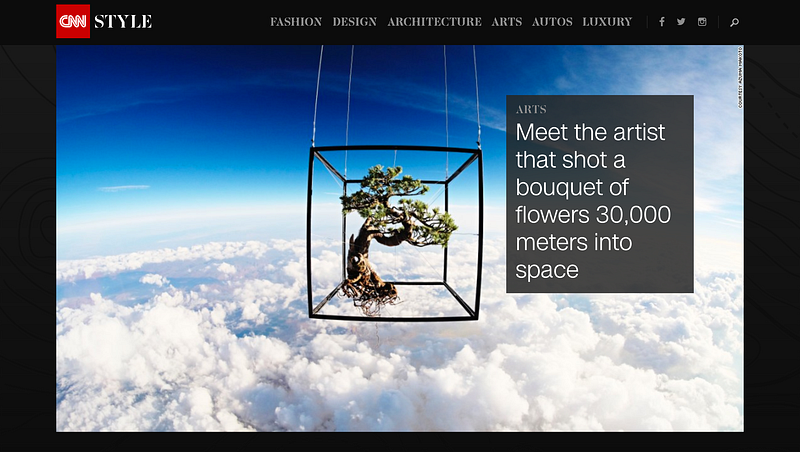Open the Fashion section
The width and height of the screenshot is (800, 452).
(x=296, y=22)
